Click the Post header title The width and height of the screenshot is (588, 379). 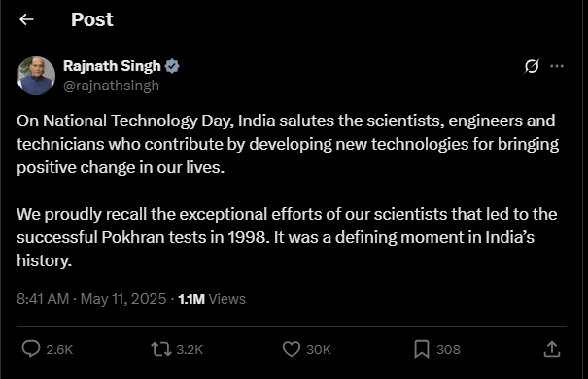[92, 19]
